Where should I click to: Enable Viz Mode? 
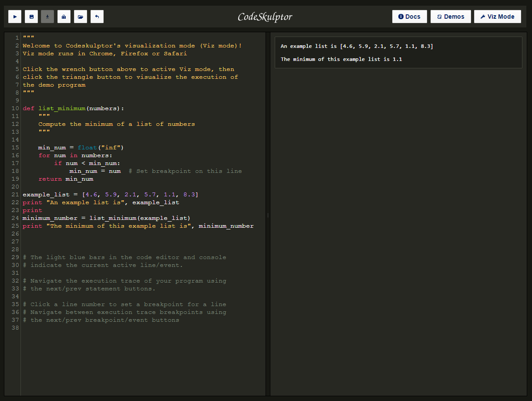[498, 16]
